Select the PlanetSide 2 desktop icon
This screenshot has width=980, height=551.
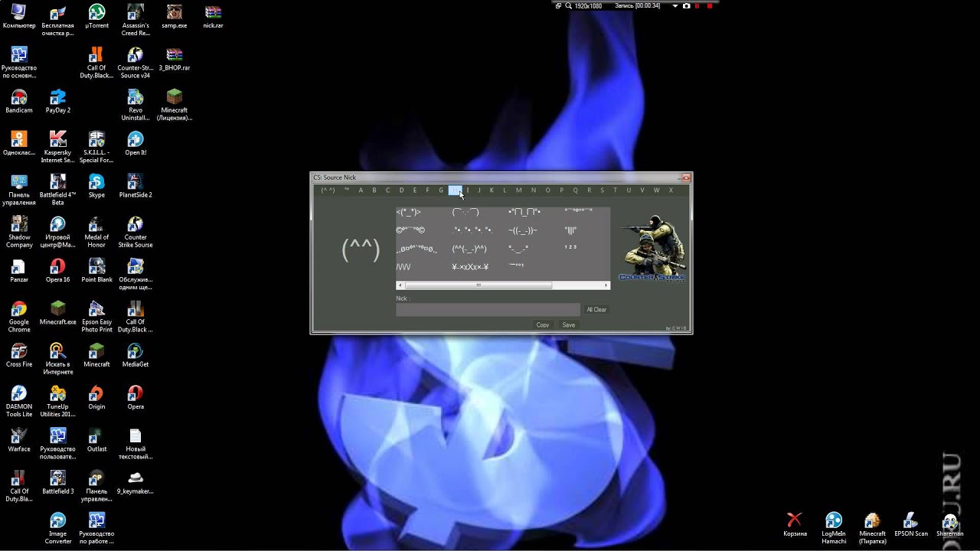(136, 187)
